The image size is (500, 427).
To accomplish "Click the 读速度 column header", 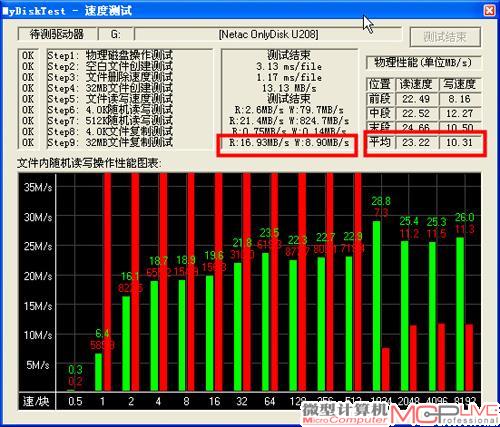I will pyautogui.click(x=416, y=84).
